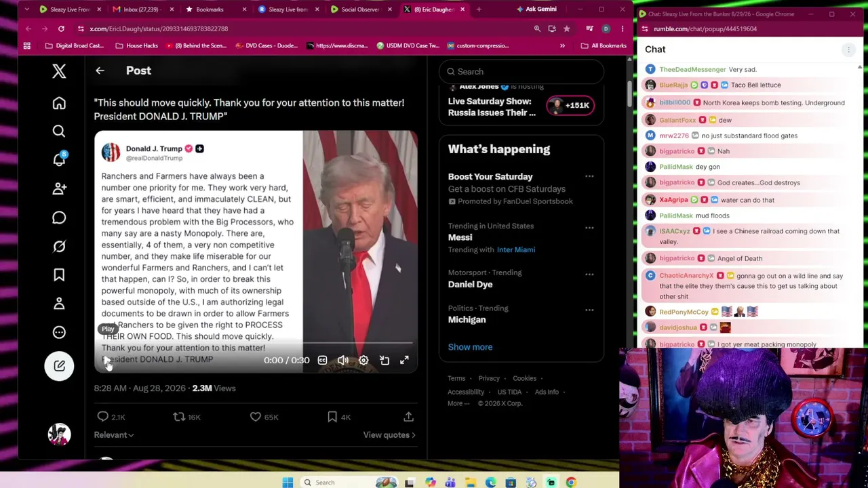Open the House Hacks bookmark folder
The height and width of the screenshot is (488, 868).
[136, 46]
